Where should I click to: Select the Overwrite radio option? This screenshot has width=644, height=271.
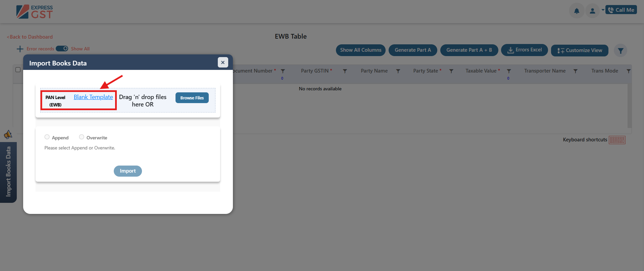(82, 137)
